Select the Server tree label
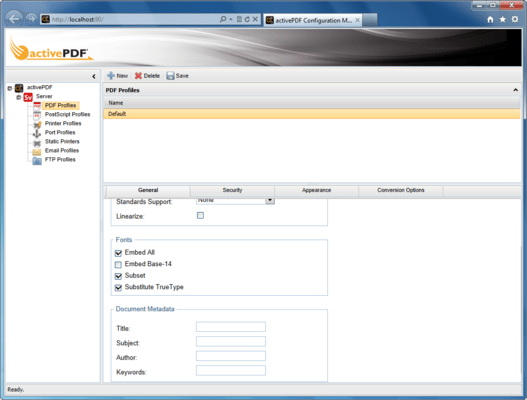 point(44,96)
